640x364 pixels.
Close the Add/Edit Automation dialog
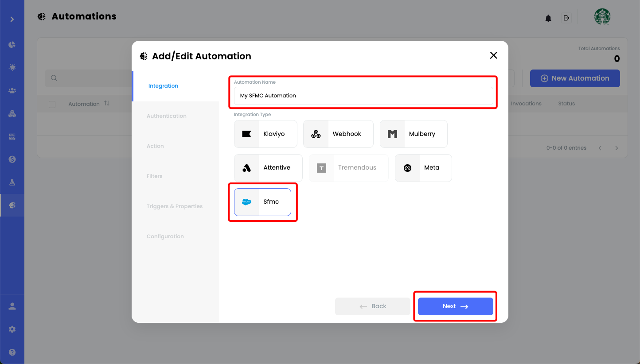(x=493, y=55)
